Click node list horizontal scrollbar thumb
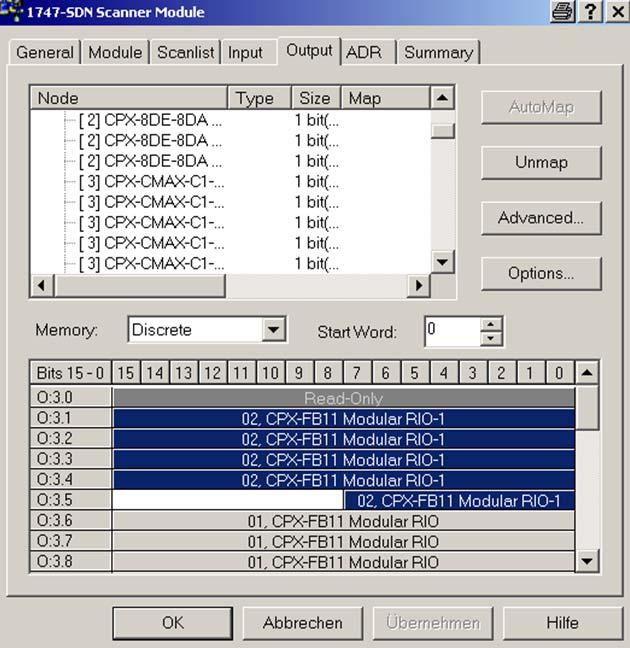630x648 pixels. 140,285
